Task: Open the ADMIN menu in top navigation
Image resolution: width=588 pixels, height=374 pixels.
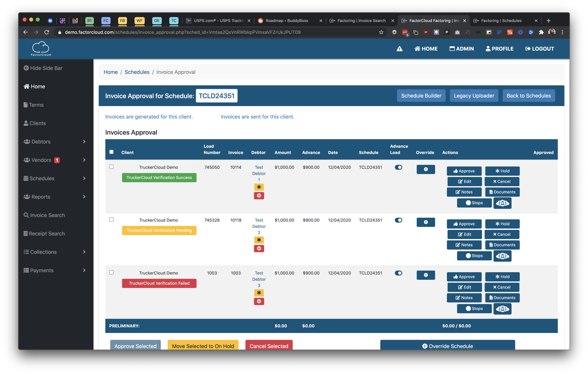Action: point(461,49)
